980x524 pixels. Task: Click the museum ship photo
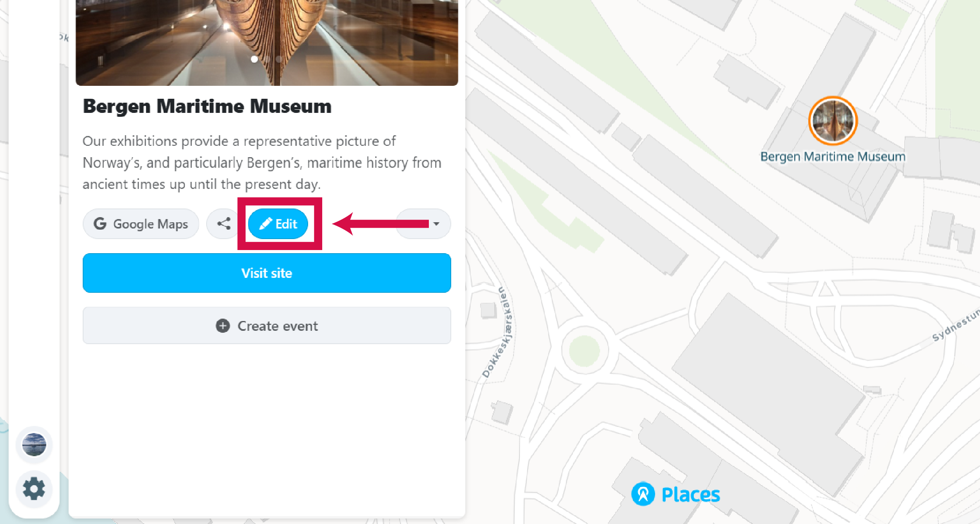tap(267, 31)
